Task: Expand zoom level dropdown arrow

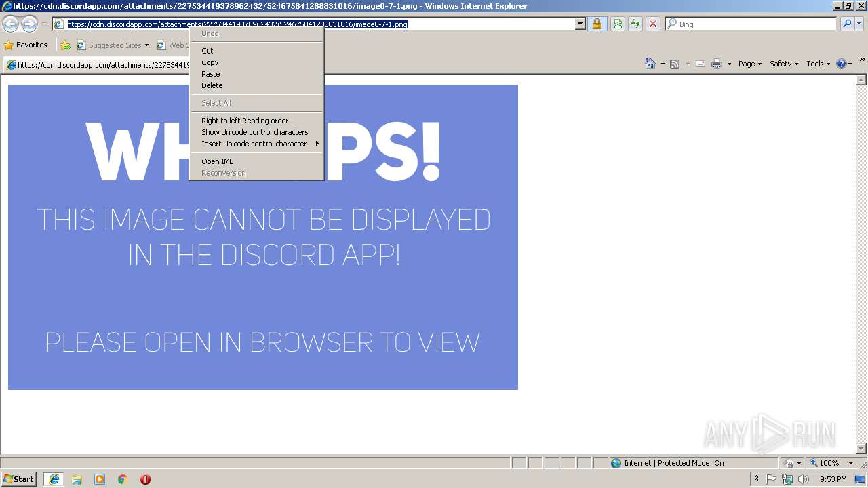Action: click(x=850, y=463)
